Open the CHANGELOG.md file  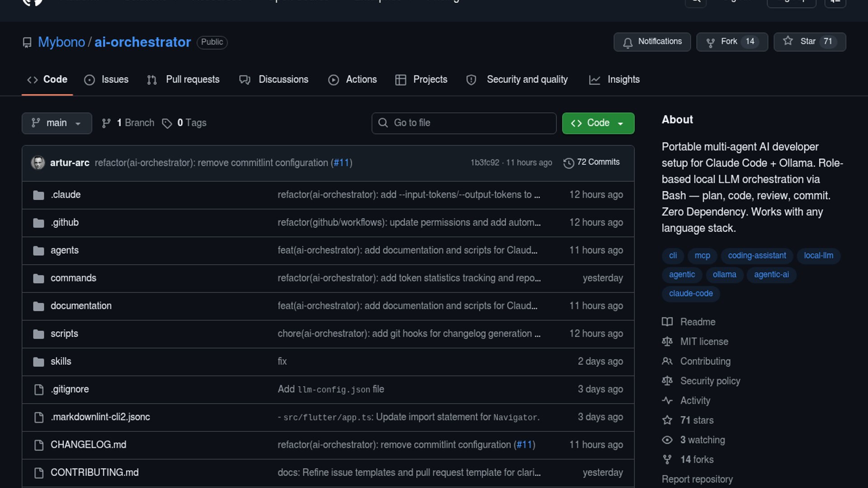click(x=88, y=445)
